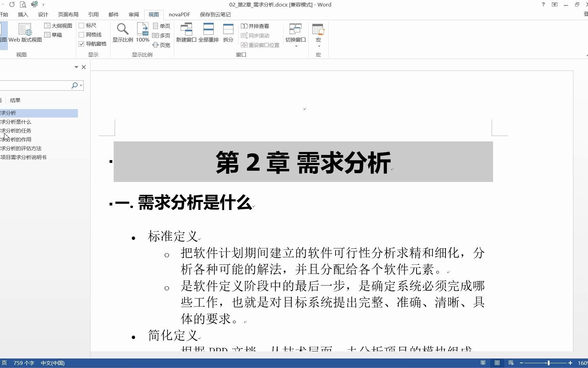Switch to Read Mode in status bar
The image size is (588, 368).
point(483,363)
